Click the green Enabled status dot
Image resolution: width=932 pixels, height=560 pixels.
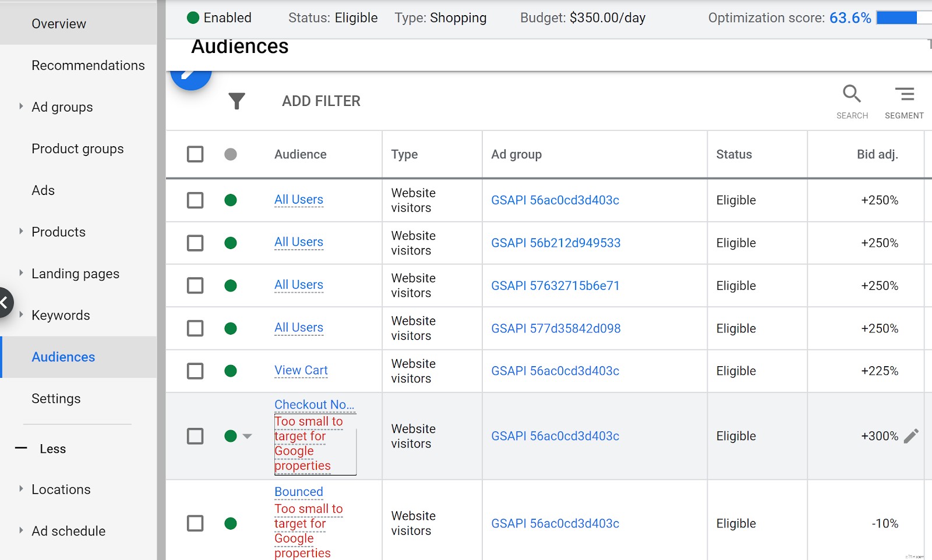(193, 17)
